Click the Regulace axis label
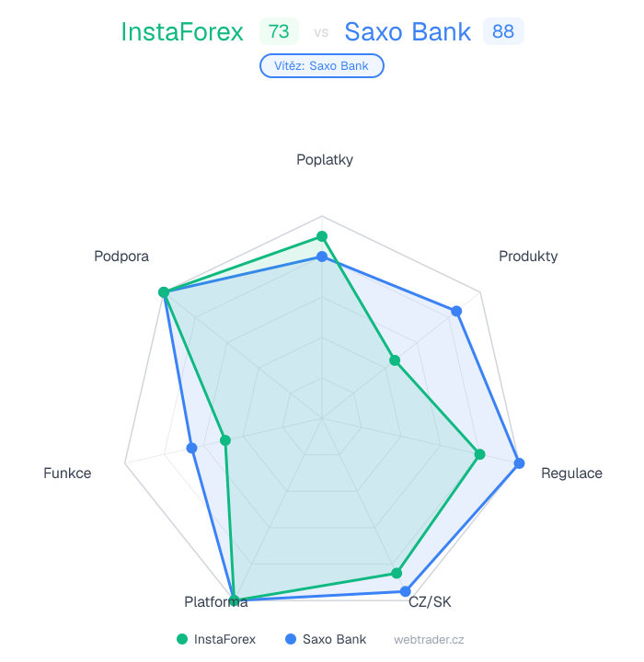Viewport: 644px width, 662px height. click(x=571, y=474)
